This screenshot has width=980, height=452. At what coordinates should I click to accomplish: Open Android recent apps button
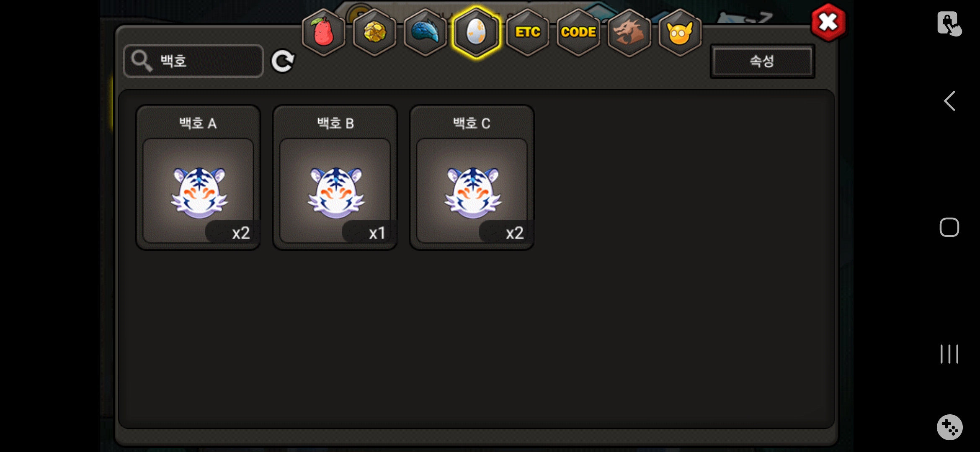949,354
